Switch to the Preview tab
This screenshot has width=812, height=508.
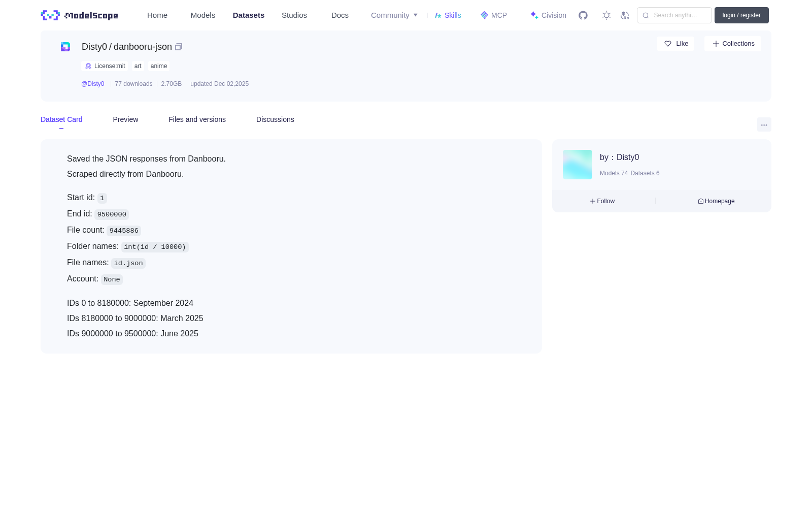125,119
